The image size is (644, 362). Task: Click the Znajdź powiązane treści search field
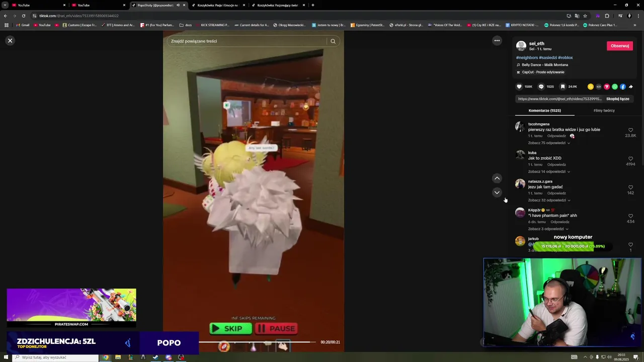[x=247, y=41]
